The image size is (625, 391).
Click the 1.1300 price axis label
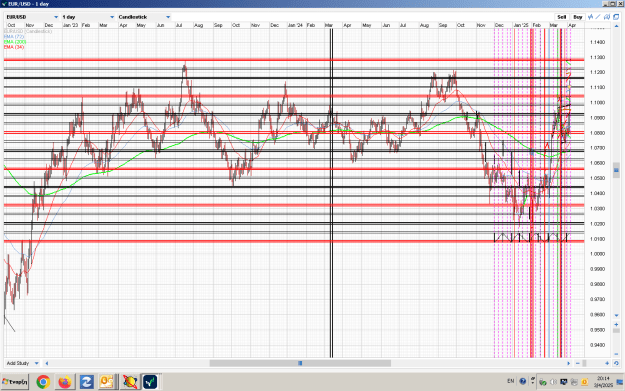(x=597, y=57)
